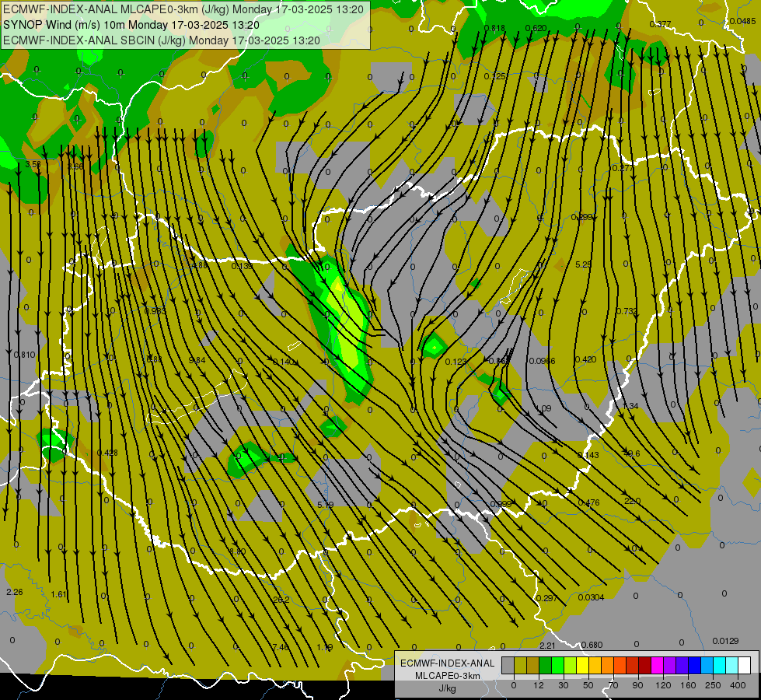Image resolution: width=761 pixels, height=700 pixels.
Task: Click the value '1.34' on the map
Action: [x=630, y=406]
